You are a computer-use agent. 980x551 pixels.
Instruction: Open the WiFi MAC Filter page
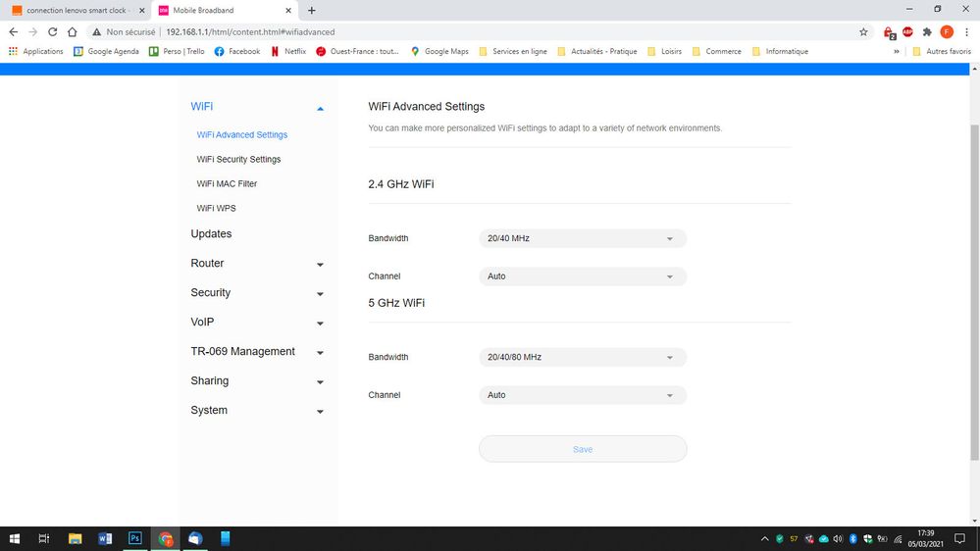click(x=227, y=183)
